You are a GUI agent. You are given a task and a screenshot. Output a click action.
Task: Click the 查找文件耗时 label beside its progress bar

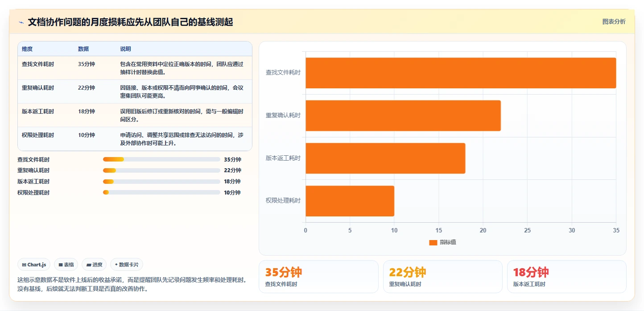[x=33, y=160]
